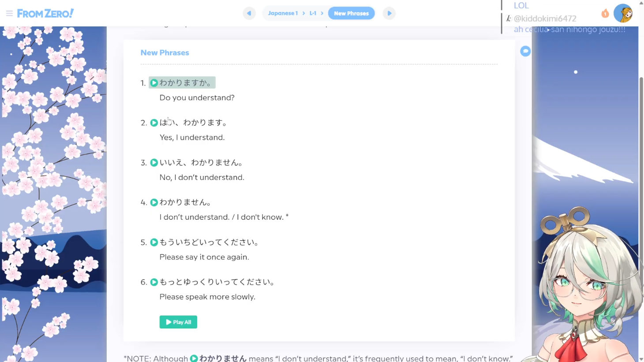This screenshot has width=644, height=362.
Task: Play わかりません audio in the bottom note
Action: [194, 358]
